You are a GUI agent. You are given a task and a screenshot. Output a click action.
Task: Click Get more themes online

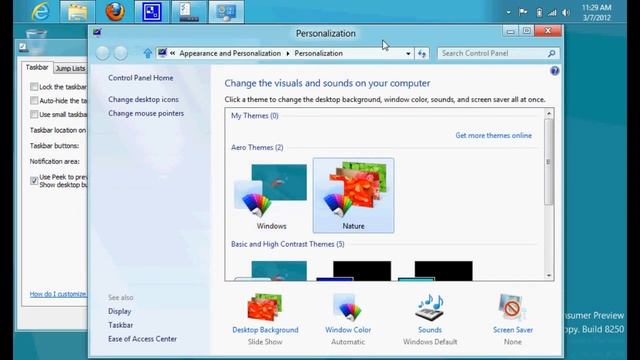493,136
